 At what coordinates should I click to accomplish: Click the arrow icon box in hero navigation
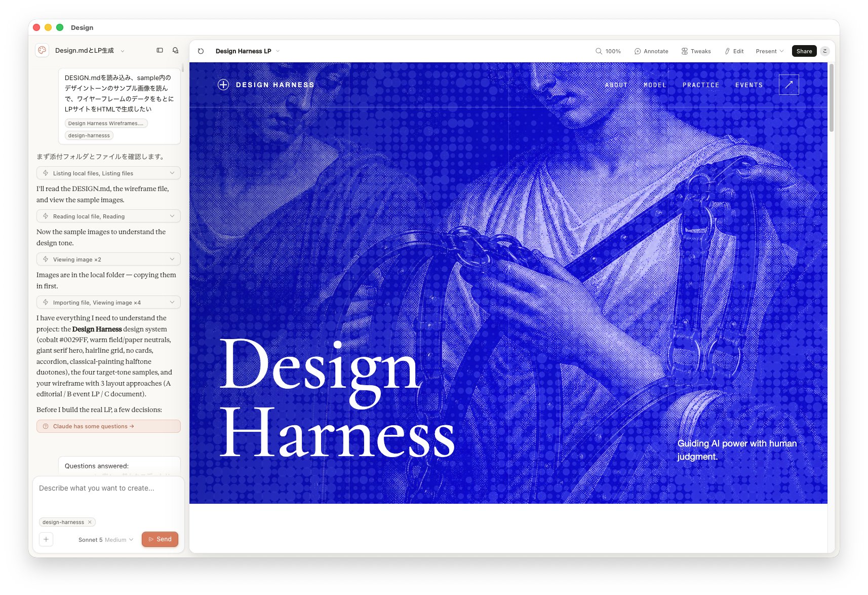[x=788, y=85]
